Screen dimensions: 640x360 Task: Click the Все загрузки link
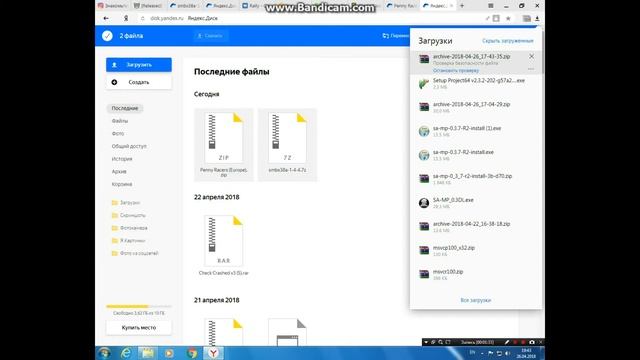click(x=476, y=300)
